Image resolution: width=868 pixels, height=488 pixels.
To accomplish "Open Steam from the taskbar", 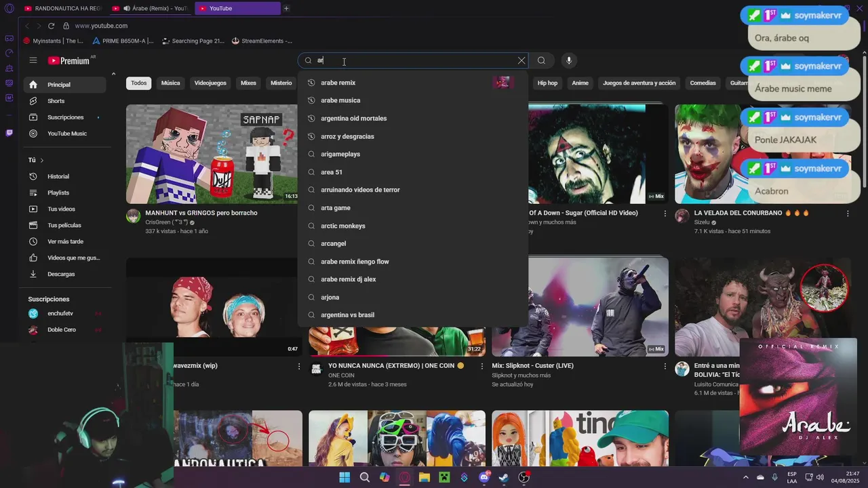I will pos(504,477).
